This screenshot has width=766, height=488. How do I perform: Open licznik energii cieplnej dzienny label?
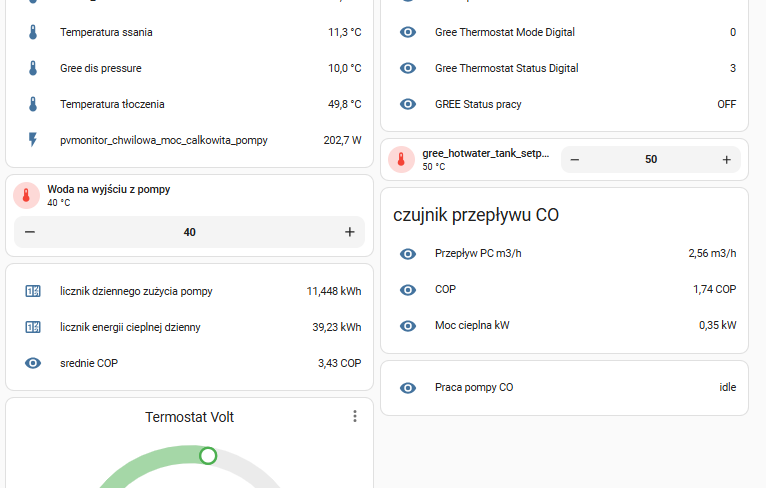point(130,327)
